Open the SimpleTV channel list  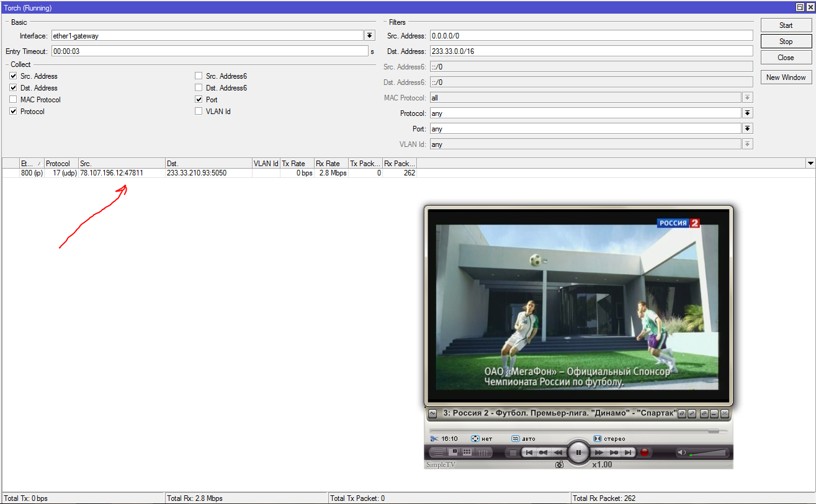439,453
